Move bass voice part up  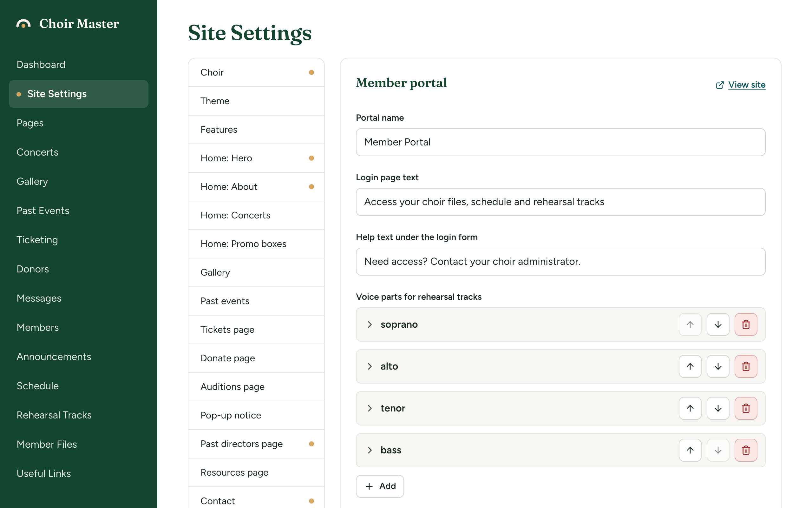point(690,450)
